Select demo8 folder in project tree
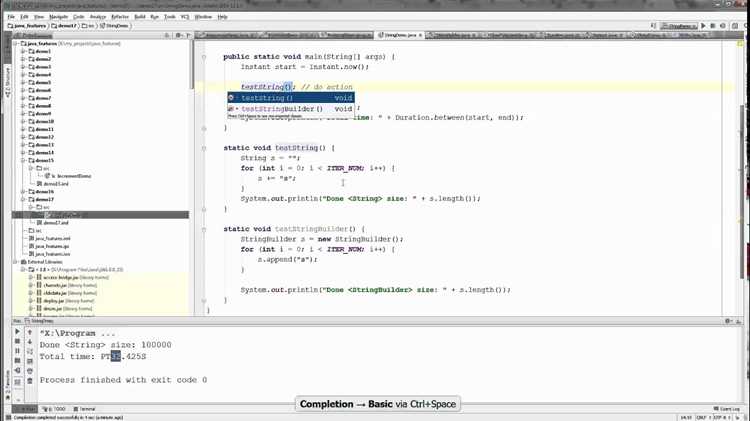Screen dimensions: 750x421 point(40,106)
